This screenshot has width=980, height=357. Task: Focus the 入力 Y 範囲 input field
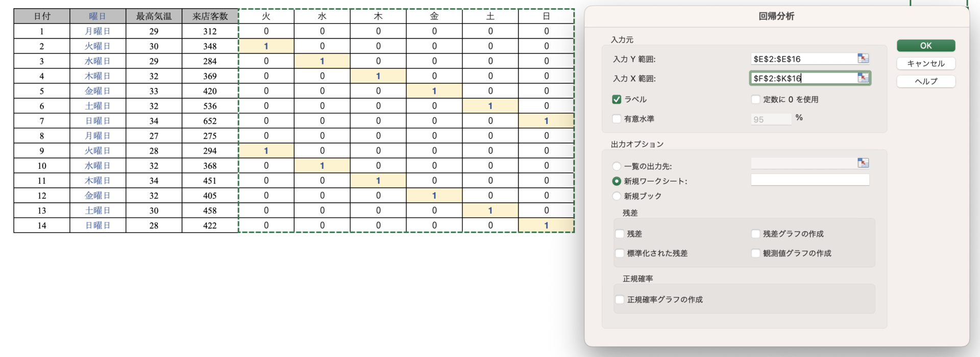coord(803,59)
